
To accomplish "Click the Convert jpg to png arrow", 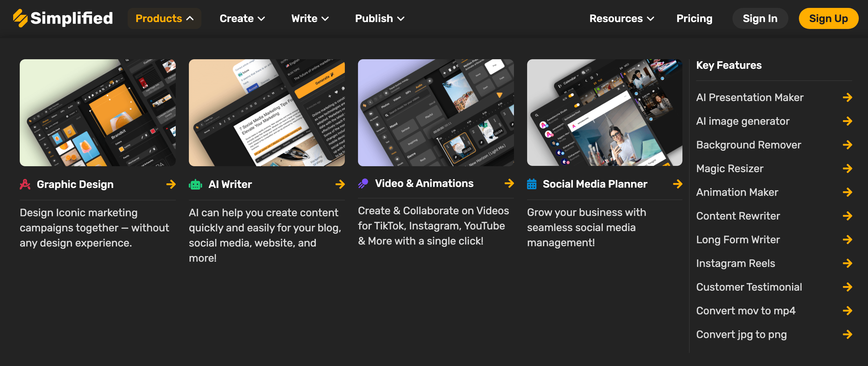I will 848,334.
